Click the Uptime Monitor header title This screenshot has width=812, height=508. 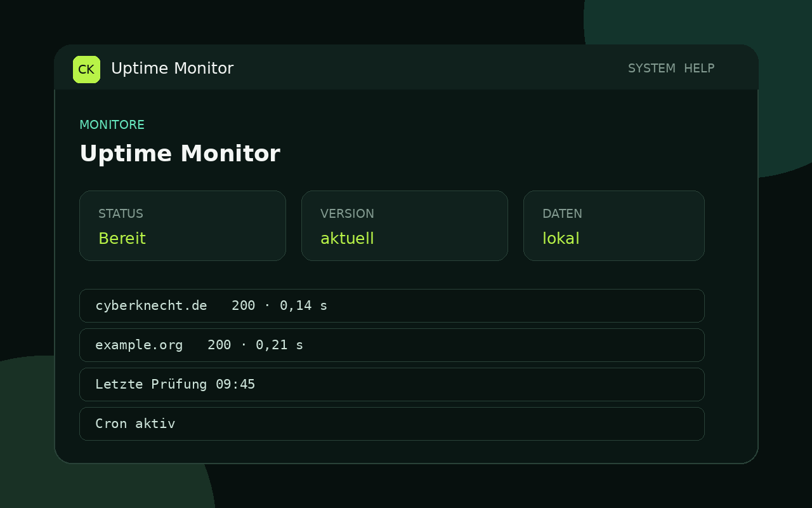(x=172, y=69)
